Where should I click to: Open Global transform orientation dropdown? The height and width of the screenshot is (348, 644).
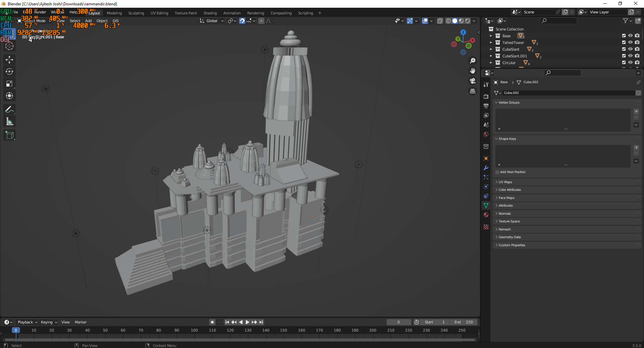[211, 21]
